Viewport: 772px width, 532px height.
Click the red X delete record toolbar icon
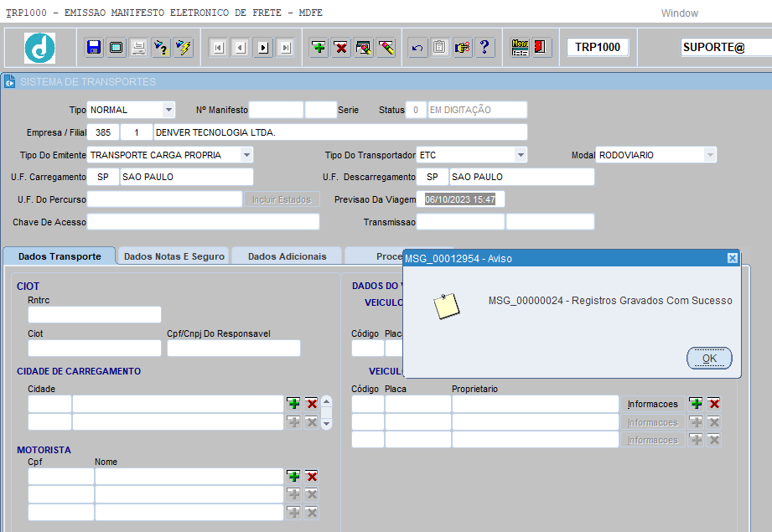340,48
